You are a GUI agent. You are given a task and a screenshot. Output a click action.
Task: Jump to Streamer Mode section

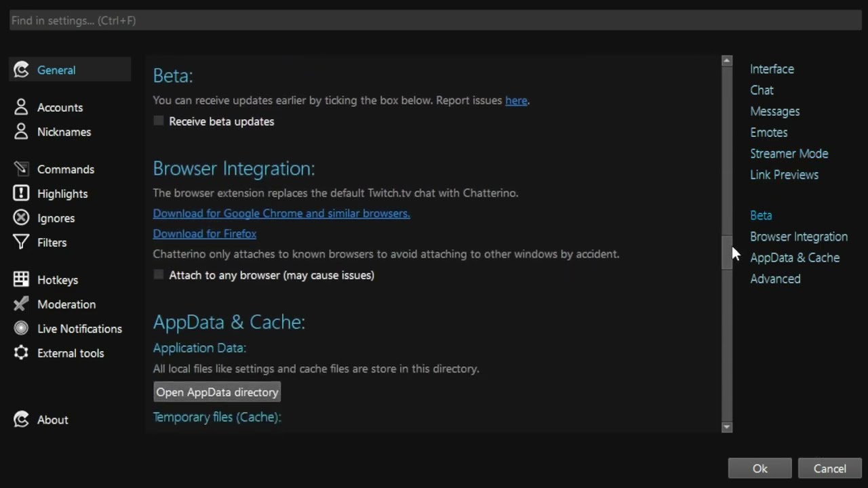pos(789,153)
